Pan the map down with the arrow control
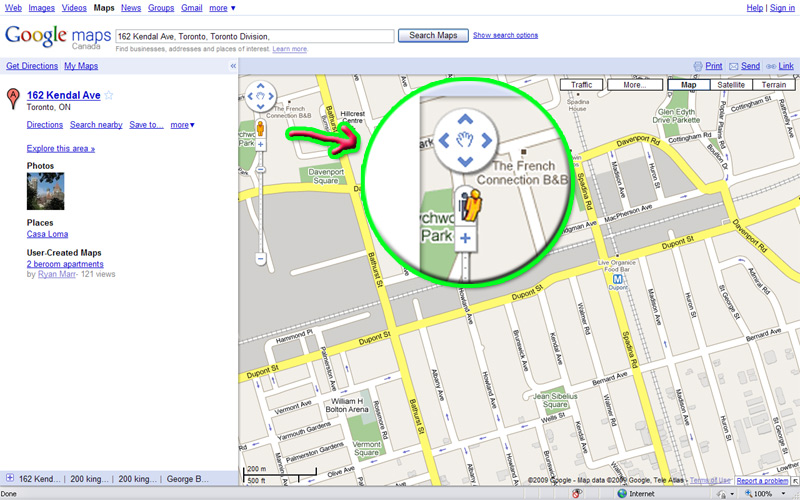Image resolution: width=800 pixels, height=500 pixels. pos(260,106)
